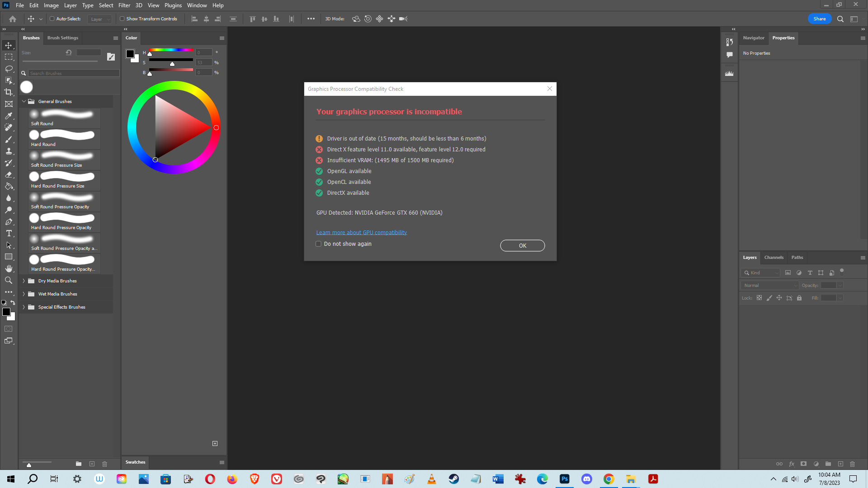Select the Pen tool
868x488 pixels.
[x=9, y=221]
